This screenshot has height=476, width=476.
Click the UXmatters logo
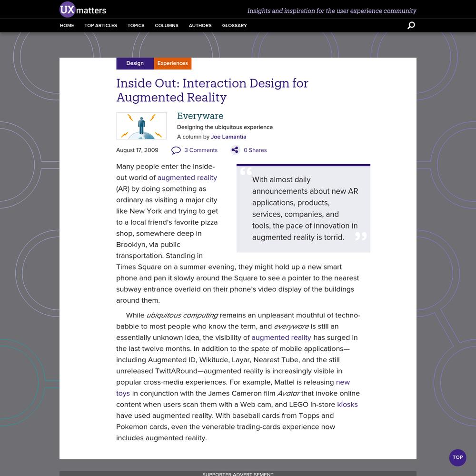pyautogui.click(x=83, y=10)
